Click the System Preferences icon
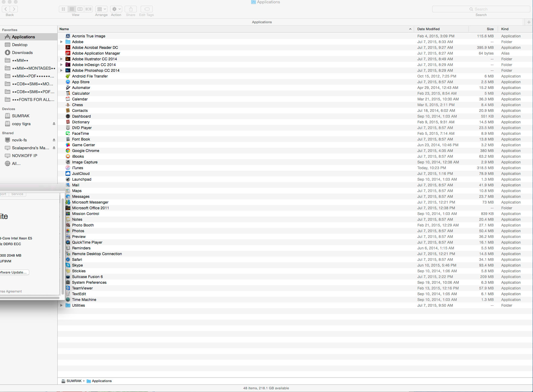 click(x=68, y=282)
